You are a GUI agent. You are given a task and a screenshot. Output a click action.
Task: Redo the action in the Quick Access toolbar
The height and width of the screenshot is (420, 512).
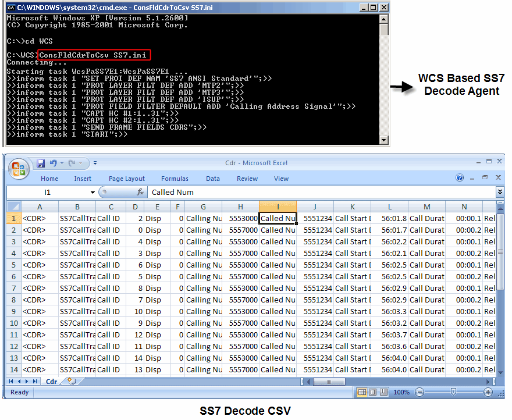[x=72, y=163]
